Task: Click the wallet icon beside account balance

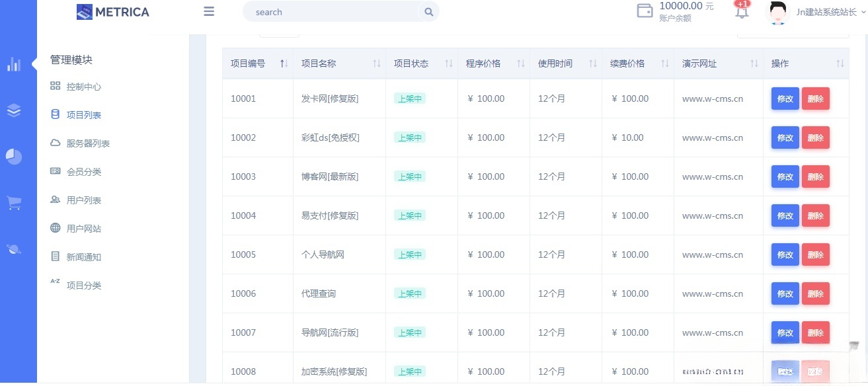Action: click(645, 11)
